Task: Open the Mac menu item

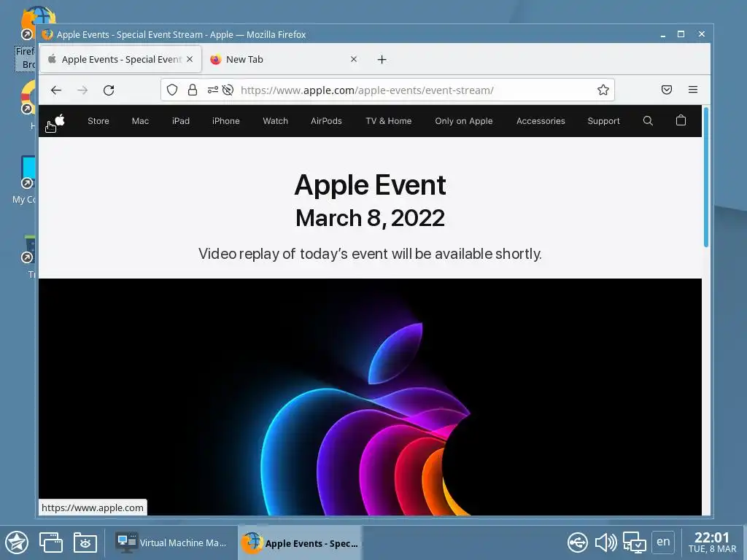Action: (140, 121)
